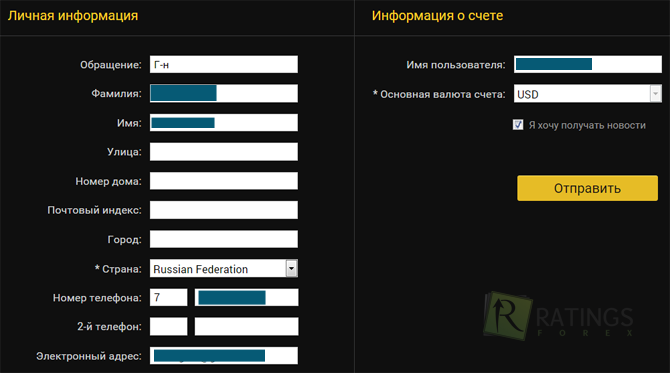The image size is (670, 373).
Task: Focus the Номер дома input field
Action: [223, 181]
